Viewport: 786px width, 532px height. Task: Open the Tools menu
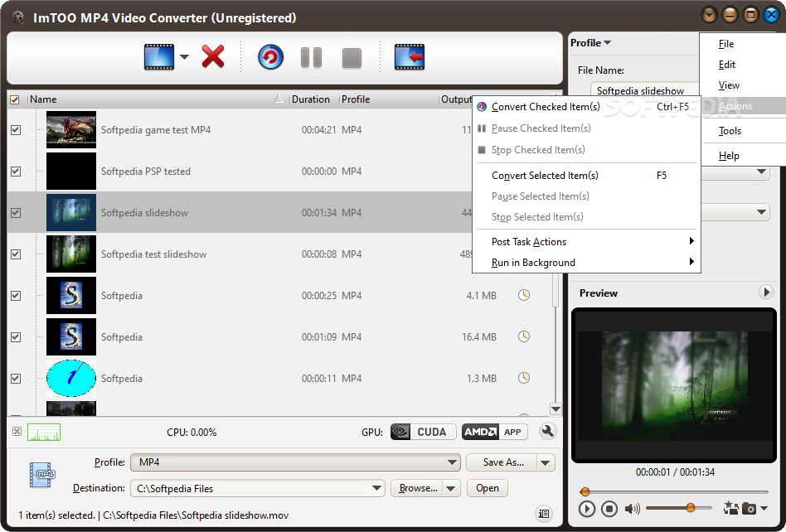tap(730, 131)
